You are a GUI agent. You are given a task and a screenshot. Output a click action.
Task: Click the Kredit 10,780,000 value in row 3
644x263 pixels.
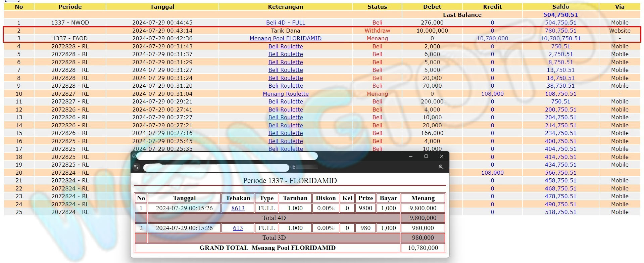pyautogui.click(x=492, y=38)
